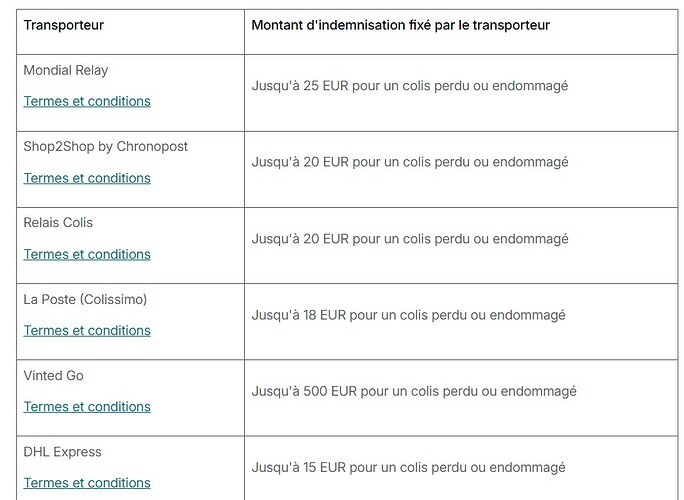Open DHL Express Termes et conditions link
The height and width of the screenshot is (500, 684).
click(x=87, y=483)
